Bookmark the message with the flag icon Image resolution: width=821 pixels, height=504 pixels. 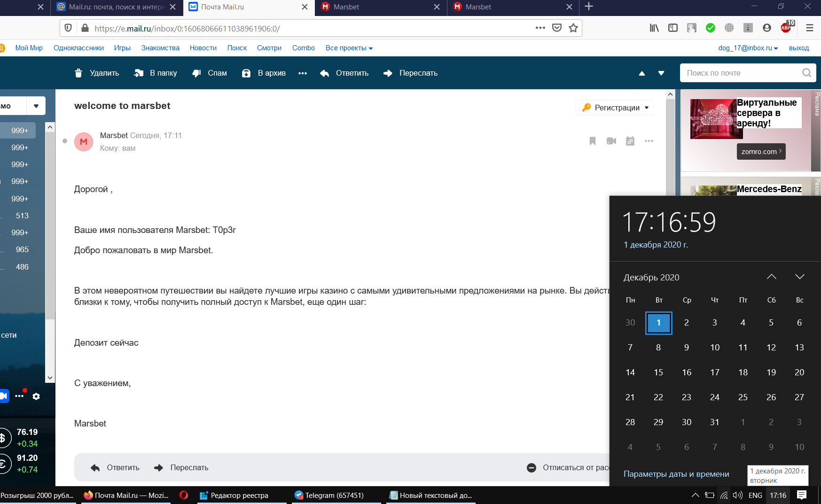pos(593,141)
